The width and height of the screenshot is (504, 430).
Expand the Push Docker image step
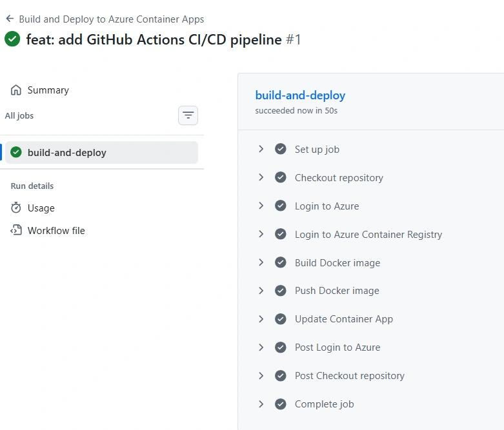[x=261, y=291]
